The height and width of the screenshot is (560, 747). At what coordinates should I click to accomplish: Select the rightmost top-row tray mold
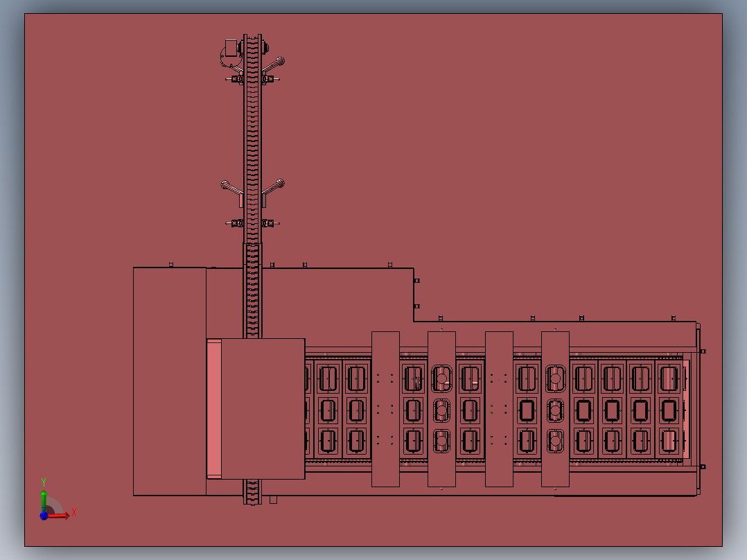click(669, 378)
